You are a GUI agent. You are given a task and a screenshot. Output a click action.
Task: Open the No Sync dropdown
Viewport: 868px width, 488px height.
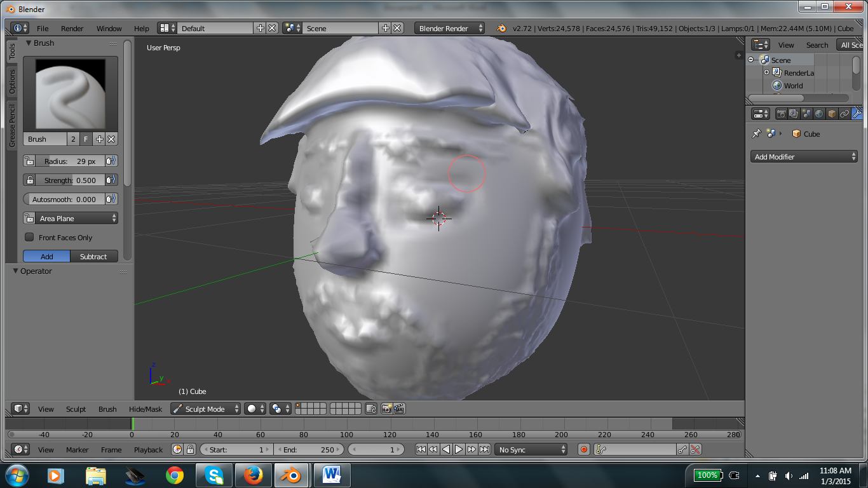coord(531,449)
